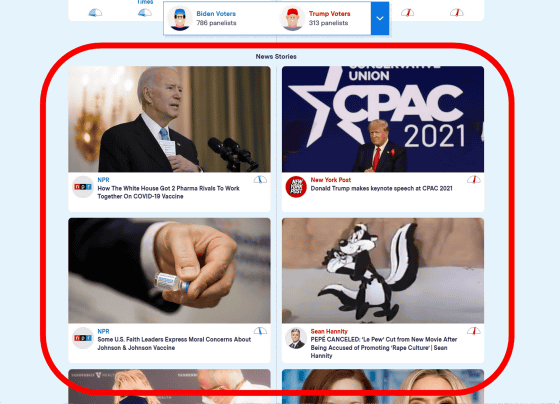The image size is (560, 404).
Task: Select the Trump Voters label
Action: 329,14
